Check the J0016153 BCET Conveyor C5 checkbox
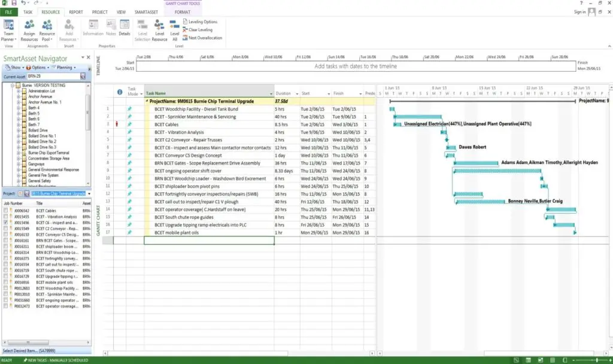 pos(5,234)
